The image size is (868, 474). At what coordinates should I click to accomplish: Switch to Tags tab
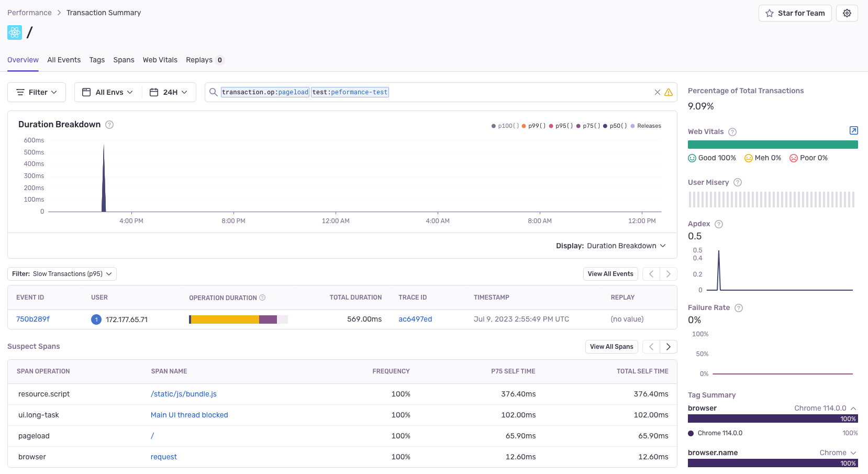click(x=97, y=60)
